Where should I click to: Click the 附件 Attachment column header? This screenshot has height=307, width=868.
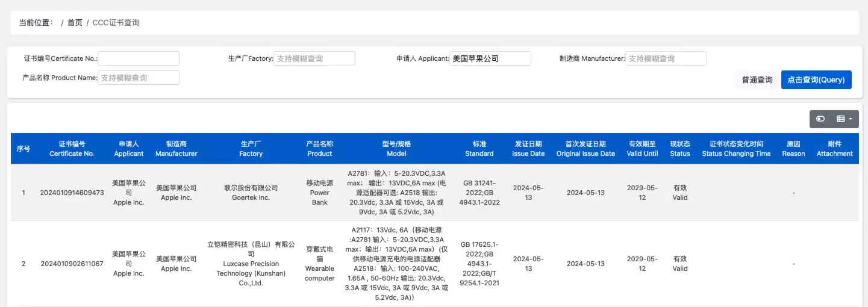pyautogui.click(x=834, y=149)
